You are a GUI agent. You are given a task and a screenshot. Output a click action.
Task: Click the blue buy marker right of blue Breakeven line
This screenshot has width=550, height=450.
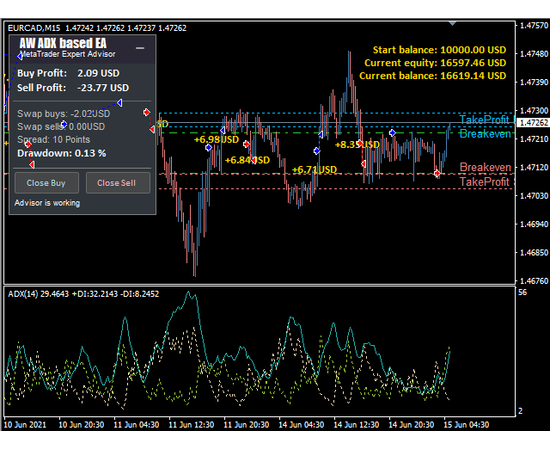[393, 133]
